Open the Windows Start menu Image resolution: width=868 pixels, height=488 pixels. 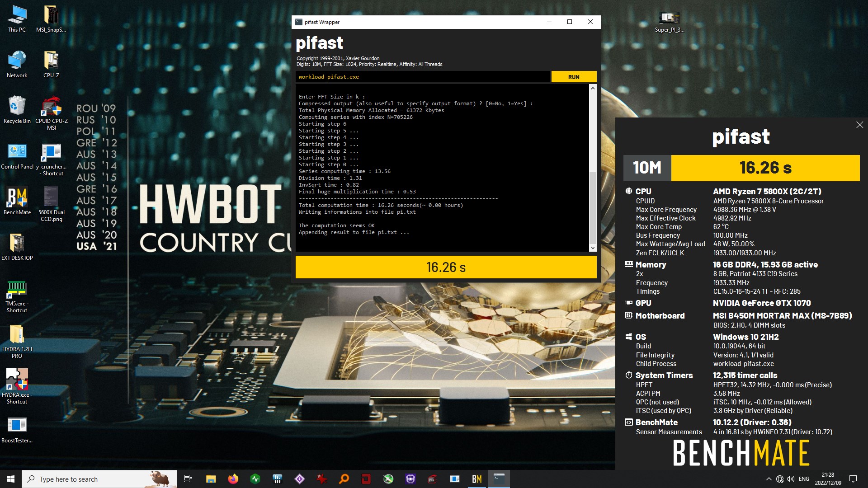[11, 479]
